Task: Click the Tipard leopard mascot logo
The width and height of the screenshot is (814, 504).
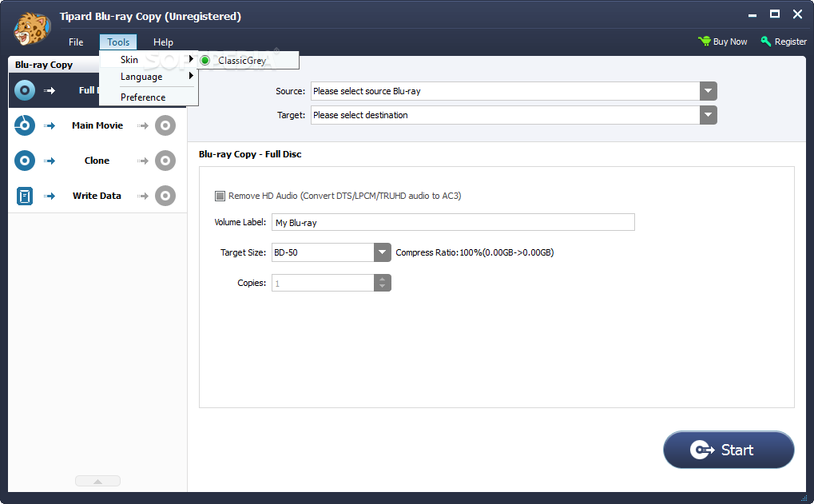Action: tap(32, 29)
